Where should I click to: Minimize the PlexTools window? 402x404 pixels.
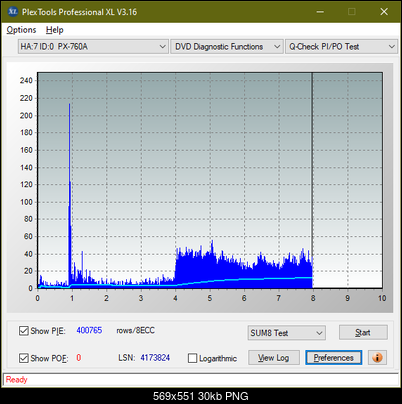point(320,12)
